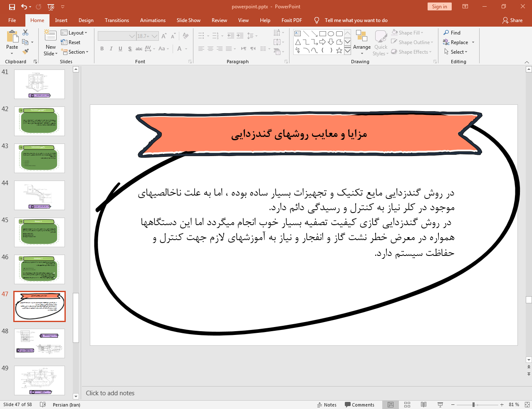Undo the last action
The width and height of the screenshot is (532, 409).
point(24,7)
